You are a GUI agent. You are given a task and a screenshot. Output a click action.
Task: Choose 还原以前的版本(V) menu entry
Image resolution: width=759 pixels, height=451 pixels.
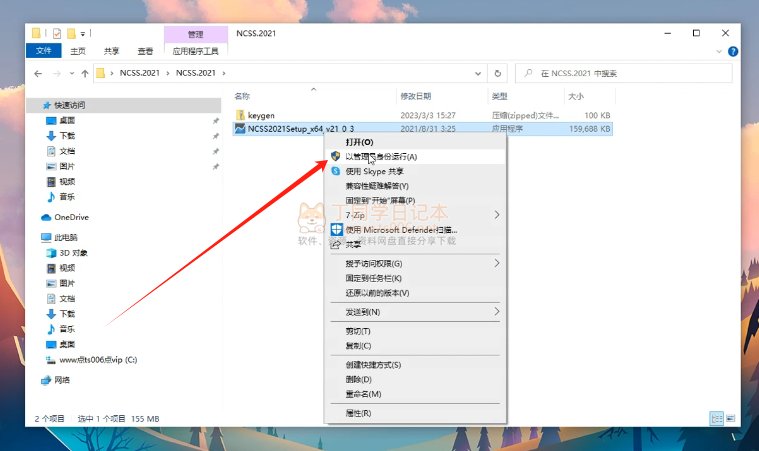pos(415,293)
